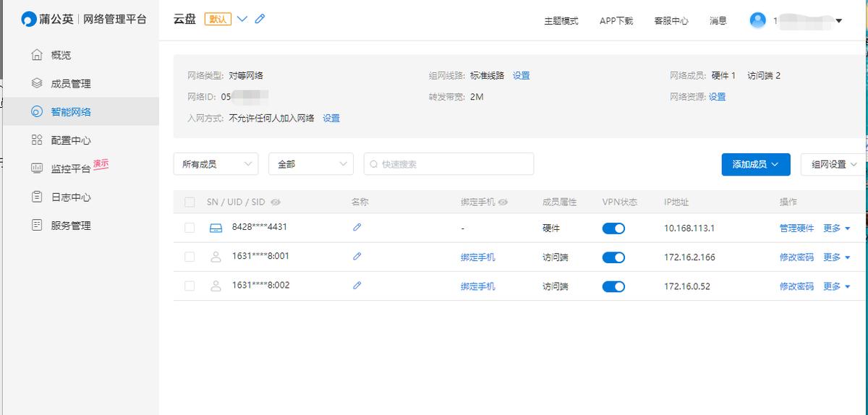This screenshot has width=868, height=415.
Task: Disable VPN toggle for 10.168.113.1
Action: tap(613, 228)
